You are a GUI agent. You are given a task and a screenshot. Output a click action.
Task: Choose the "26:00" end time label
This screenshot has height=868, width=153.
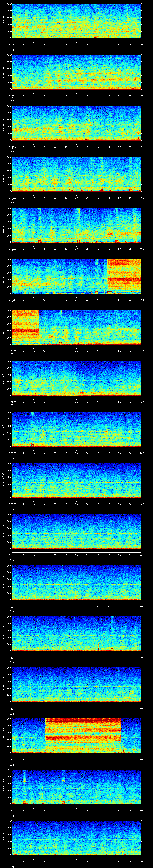click(x=141, y=606)
